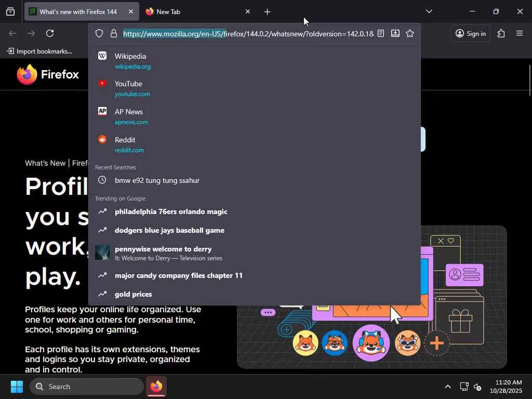Select trending gold prices
The width and height of the screenshot is (532, 399).
255,294
